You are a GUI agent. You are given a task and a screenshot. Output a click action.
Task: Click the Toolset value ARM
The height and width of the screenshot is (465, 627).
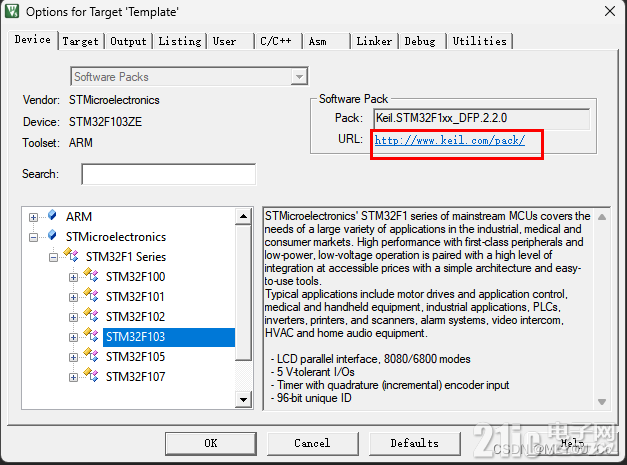pos(81,143)
